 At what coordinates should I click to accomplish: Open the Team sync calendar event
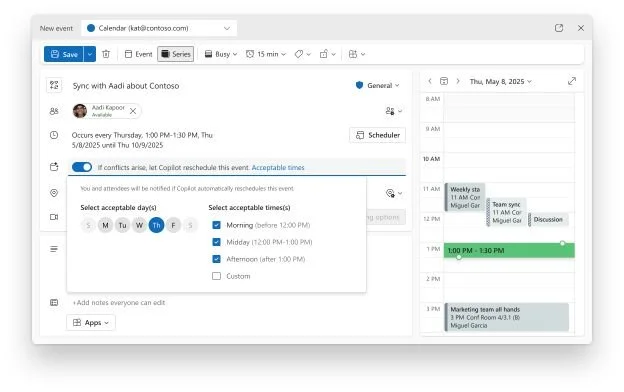[x=507, y=213]
